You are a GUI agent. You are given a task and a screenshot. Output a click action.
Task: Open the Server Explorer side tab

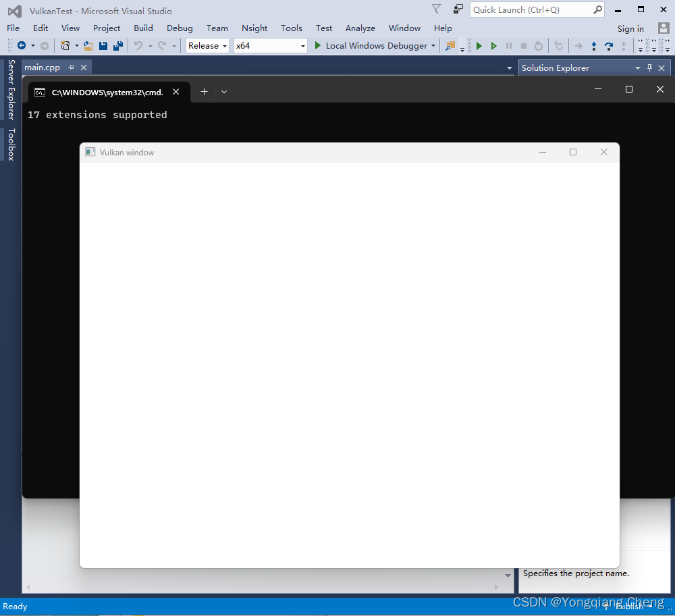pos(11,90)
